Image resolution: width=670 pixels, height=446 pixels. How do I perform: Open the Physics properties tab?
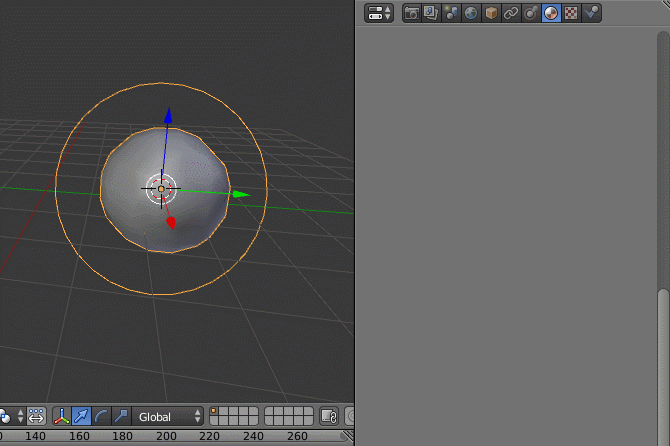tap(591, 13)
